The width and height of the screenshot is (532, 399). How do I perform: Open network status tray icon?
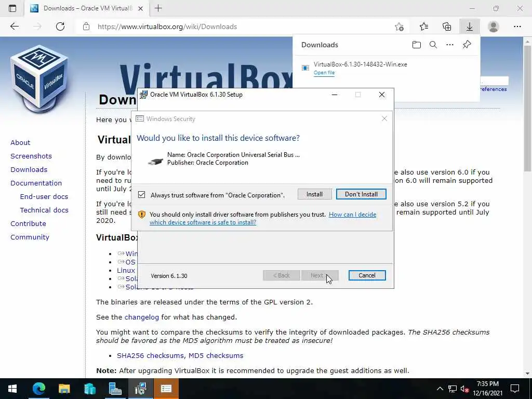point(453,389)
